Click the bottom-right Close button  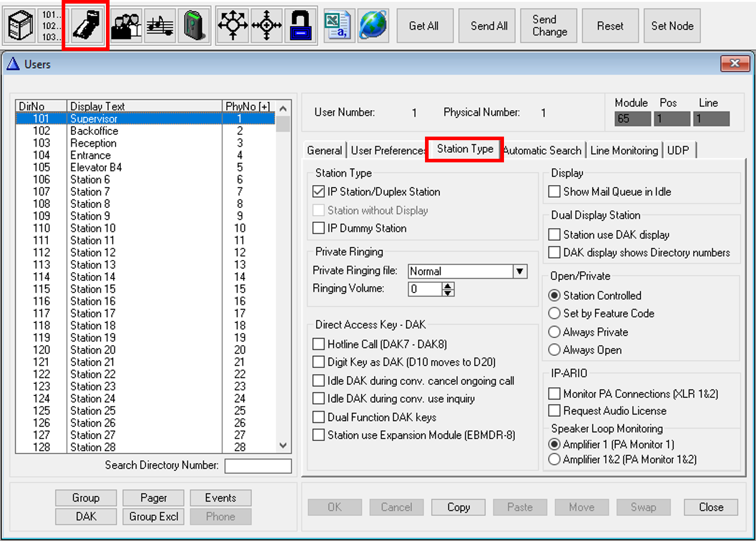(711, 507)
